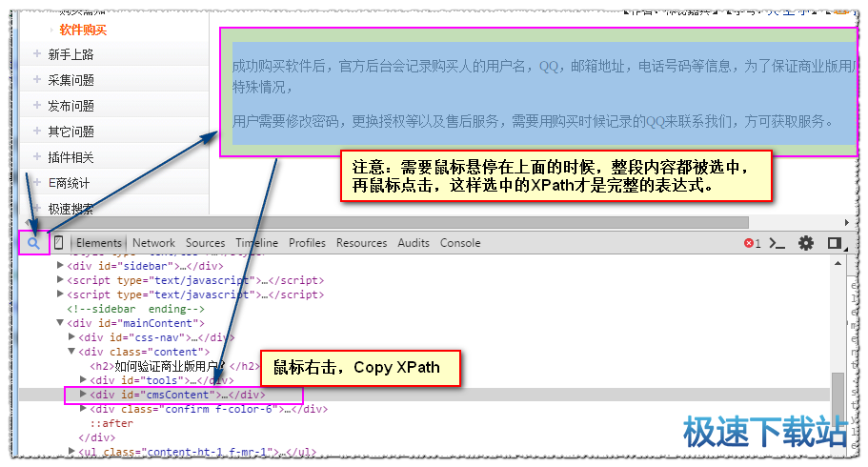Collapse the div id="mainContent" node
Viewport: 868px width, 467px height.
click(x=60, y=322)
